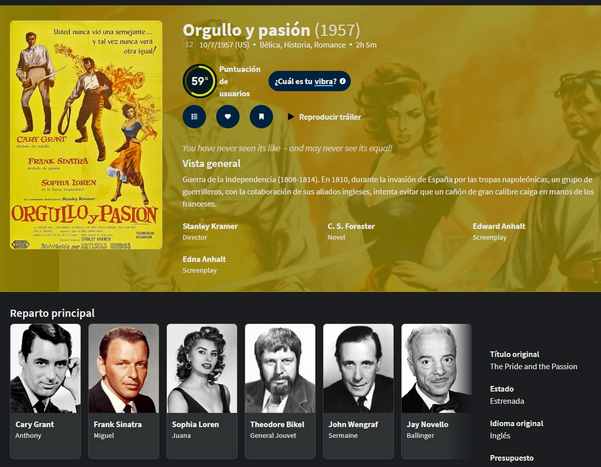
Task: Open John Wengraf's cast card
Action: (358, 391)
